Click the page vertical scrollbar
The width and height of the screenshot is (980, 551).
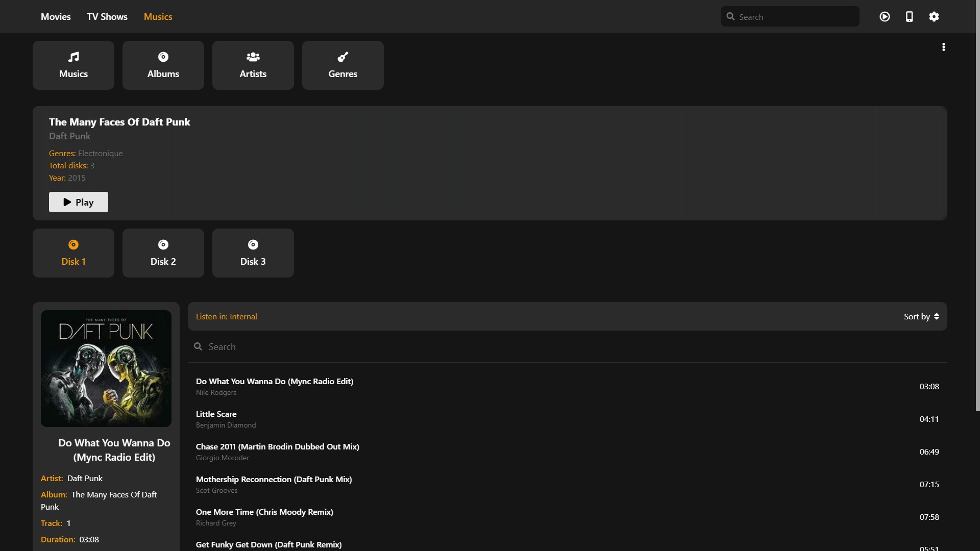[x=977, y=204]
